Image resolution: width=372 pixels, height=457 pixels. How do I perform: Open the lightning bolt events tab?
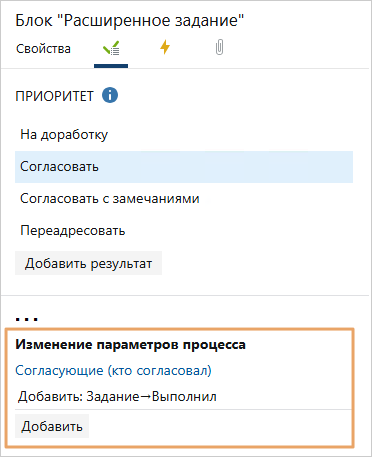pyautogui.click(x=165, y=47)
